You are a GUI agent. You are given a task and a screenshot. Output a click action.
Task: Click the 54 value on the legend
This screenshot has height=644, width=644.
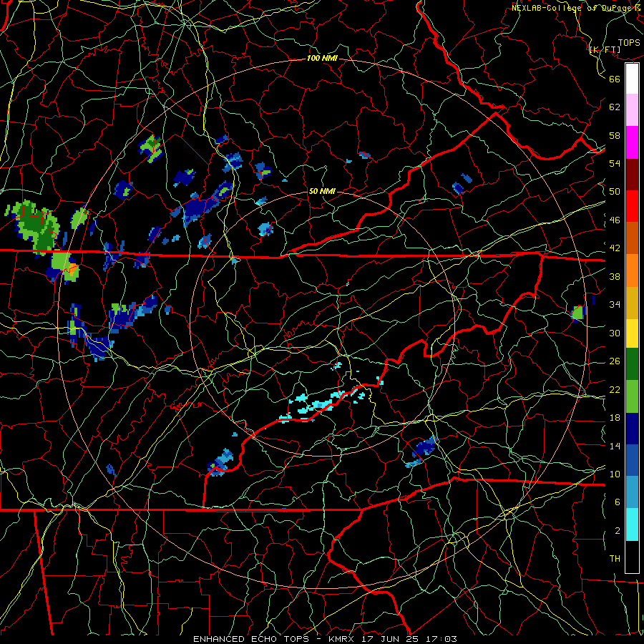point(615,163)
